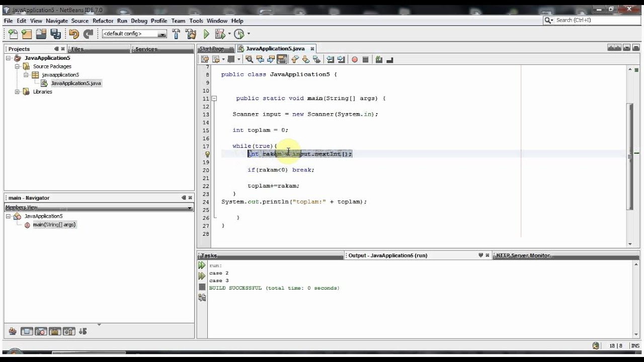Click the New File toolbar icon
644x362 pixels.
[x=13, y=34]
